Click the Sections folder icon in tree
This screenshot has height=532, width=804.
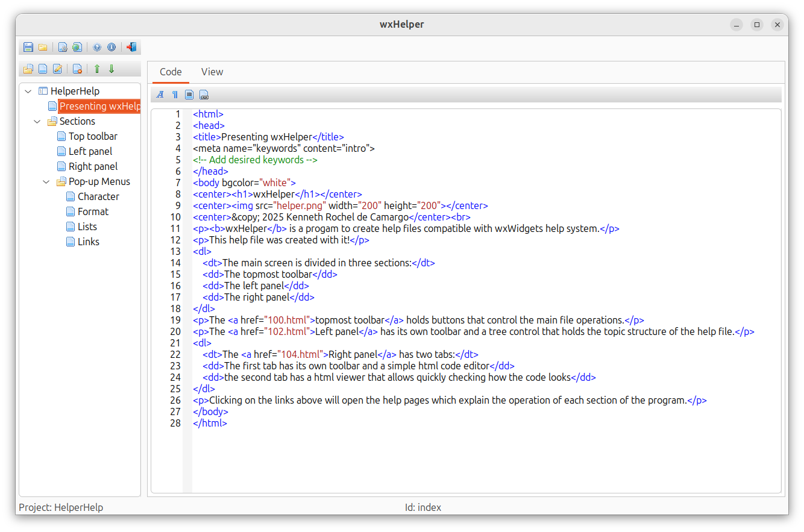click(52, 121)
